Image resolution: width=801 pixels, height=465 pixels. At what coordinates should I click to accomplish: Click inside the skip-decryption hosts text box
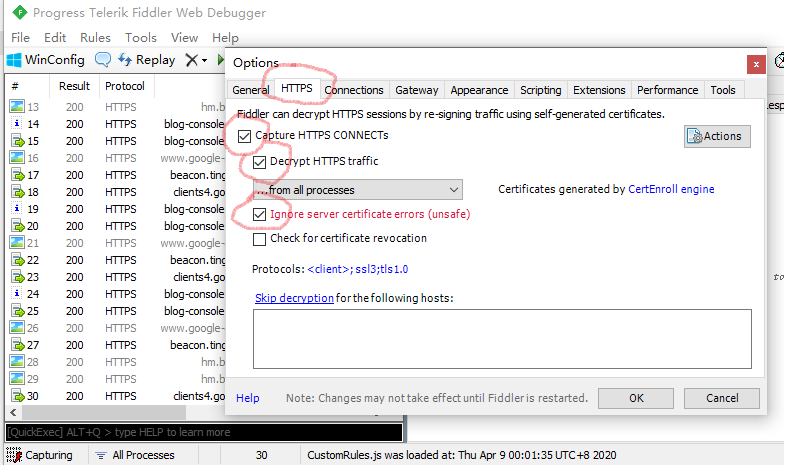[x=502, y=339]
